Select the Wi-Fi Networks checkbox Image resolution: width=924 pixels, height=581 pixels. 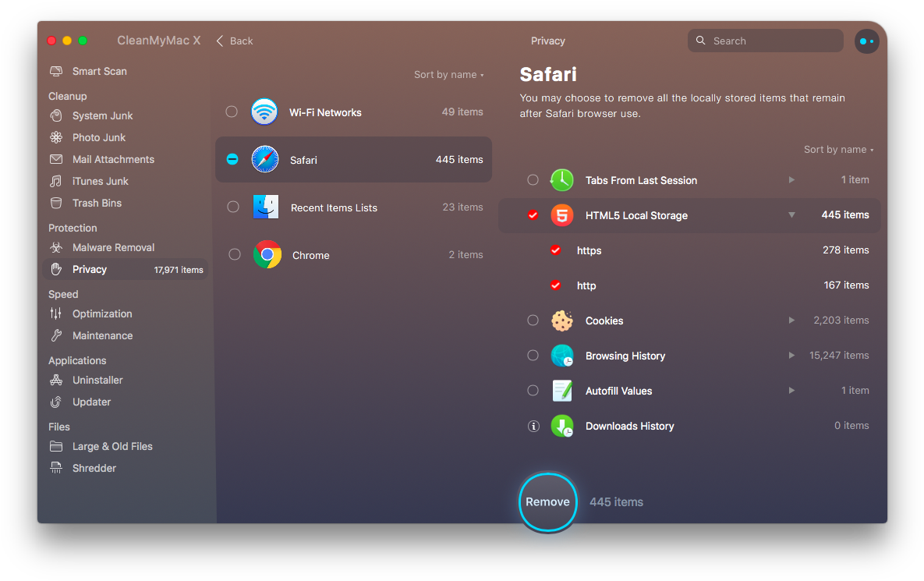pos(232,112)
